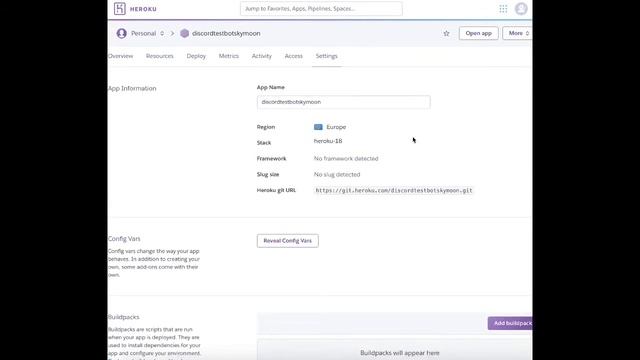Image resolution: width=640 pixels, height=360 pixels.
Task: Click the Open app button
Action: tap(478, 33)
